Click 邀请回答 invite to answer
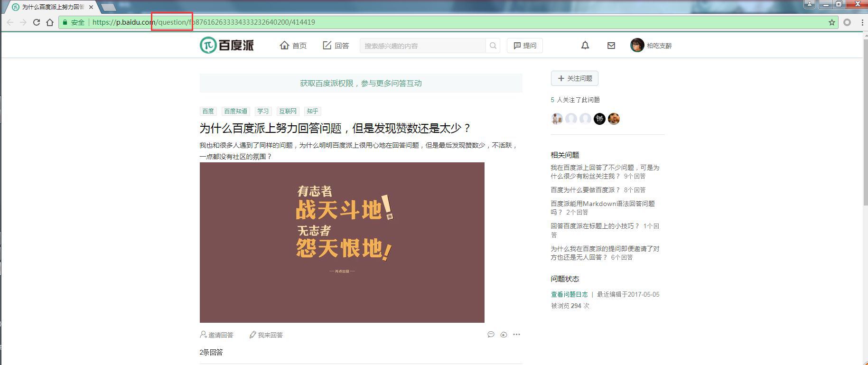The height and width of the screenshot is (365, 868). [x=216, y=335]
